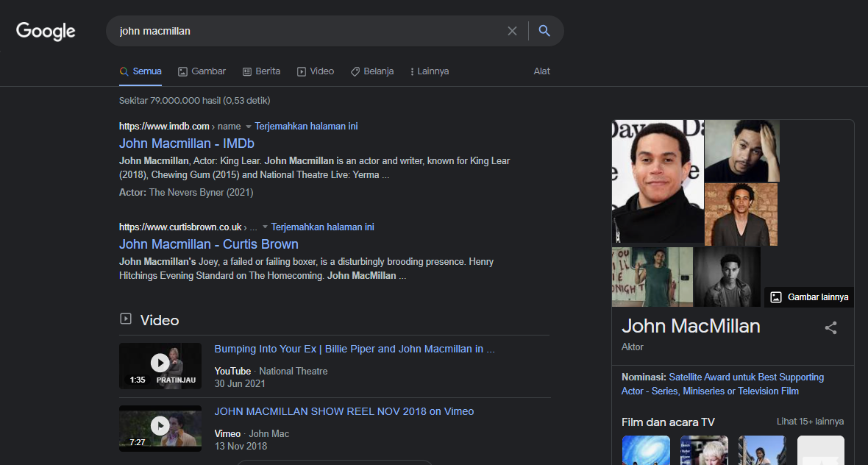Open JOHN MACMILLAN SHOW REEL NOV 2018 link
868x465 pixels.
click(x=344, y=412)
